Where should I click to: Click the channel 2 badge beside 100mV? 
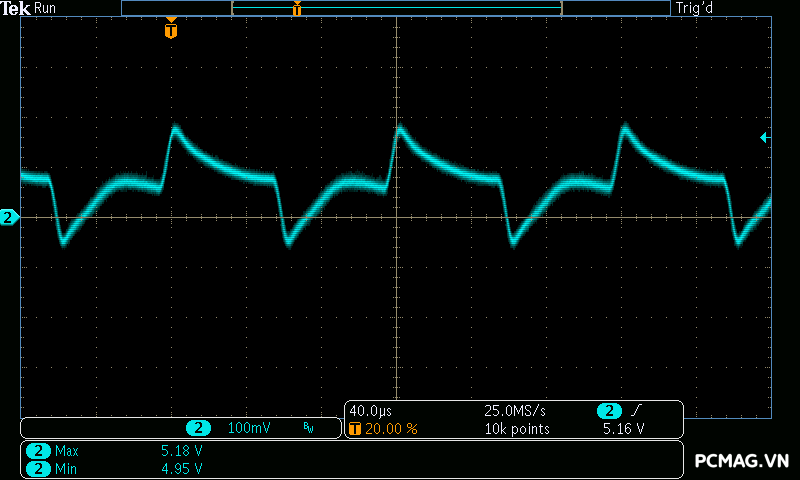199,428
